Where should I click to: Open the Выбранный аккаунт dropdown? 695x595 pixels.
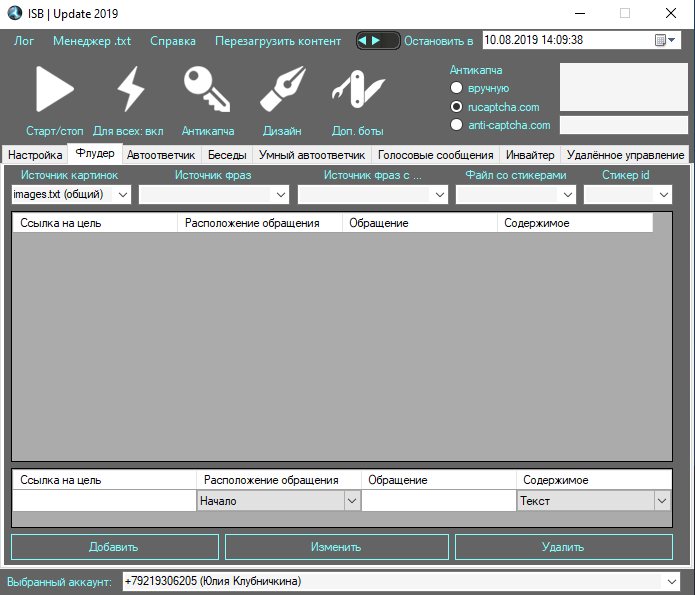click(x=672, y=581)
